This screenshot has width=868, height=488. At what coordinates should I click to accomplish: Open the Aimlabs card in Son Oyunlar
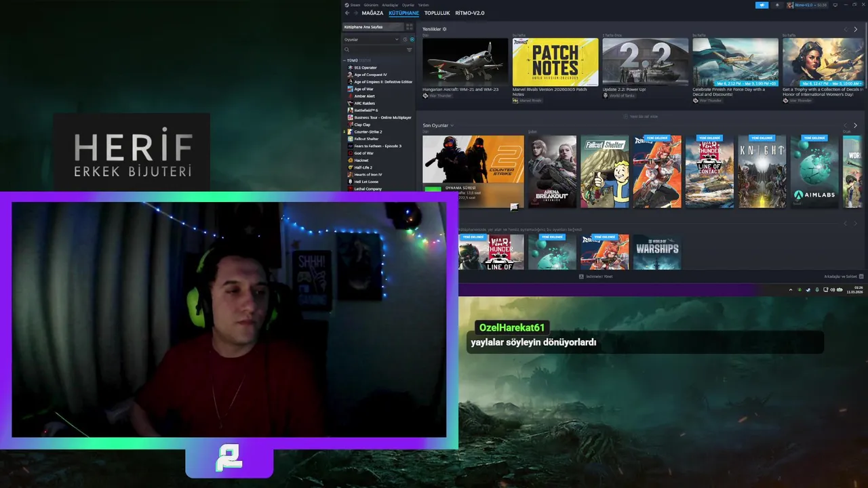point(814,171)
